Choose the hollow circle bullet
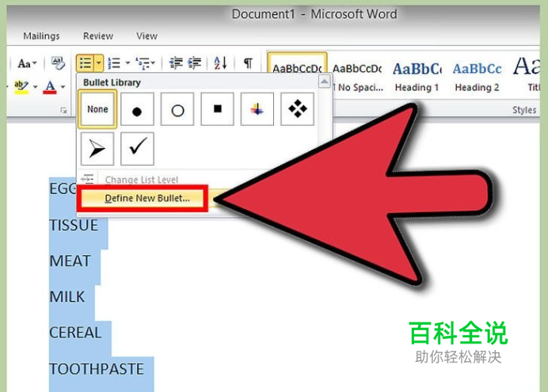The width and height of the screenshot is (548, 392). [x=177, y=109]
